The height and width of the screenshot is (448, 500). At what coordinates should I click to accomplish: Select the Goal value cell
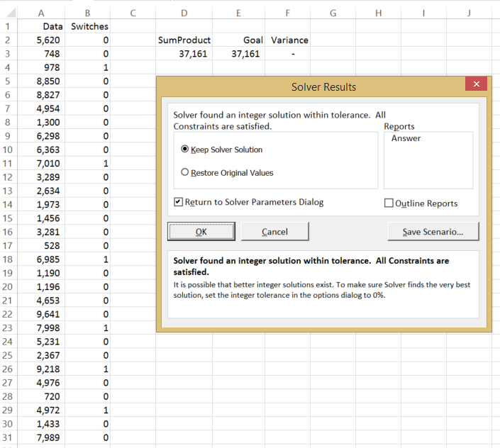point(238,54)
